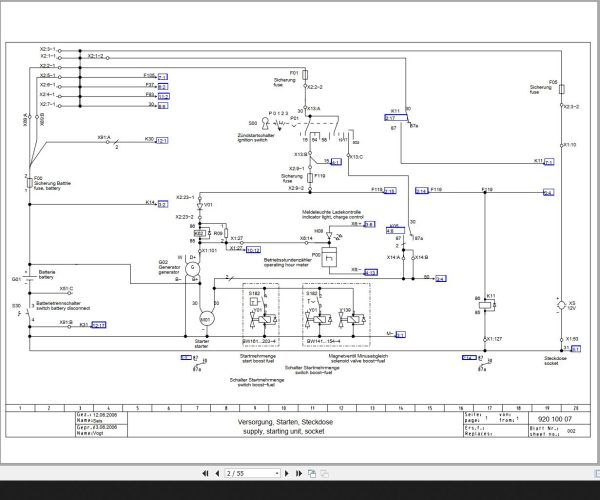Click the R09 resistor symbol
The height and width of the screenshot is (500, 600).
pyautogui.click(x=226, y=233)
